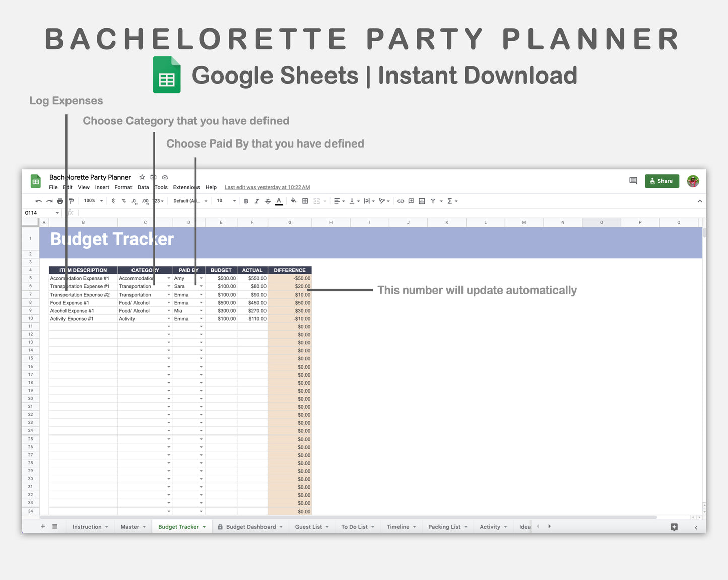Open the Fill color tool
This screenshot has height=580, width=728.
point(294,201)
